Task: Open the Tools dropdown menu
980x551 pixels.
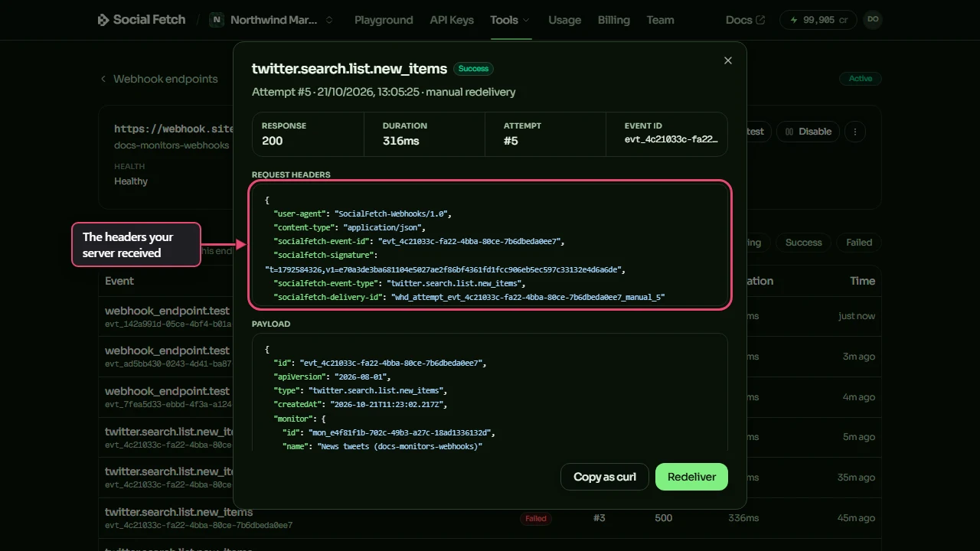Action: point(510,20)
